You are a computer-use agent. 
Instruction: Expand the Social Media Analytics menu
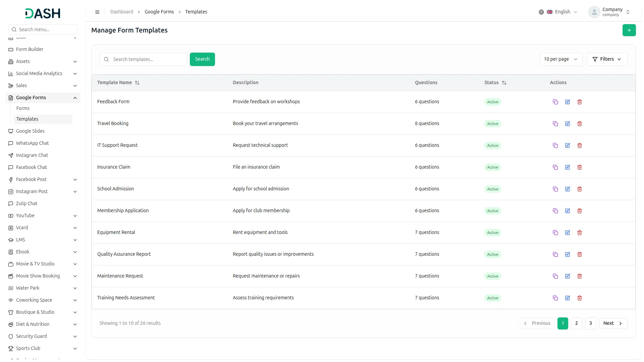click(43, 73)
